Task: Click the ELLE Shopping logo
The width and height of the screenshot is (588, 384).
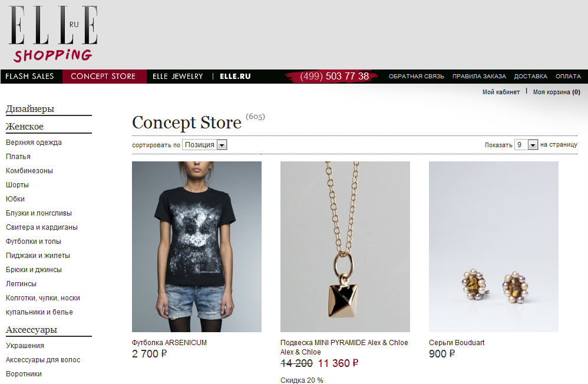Action: coord(53,34)
